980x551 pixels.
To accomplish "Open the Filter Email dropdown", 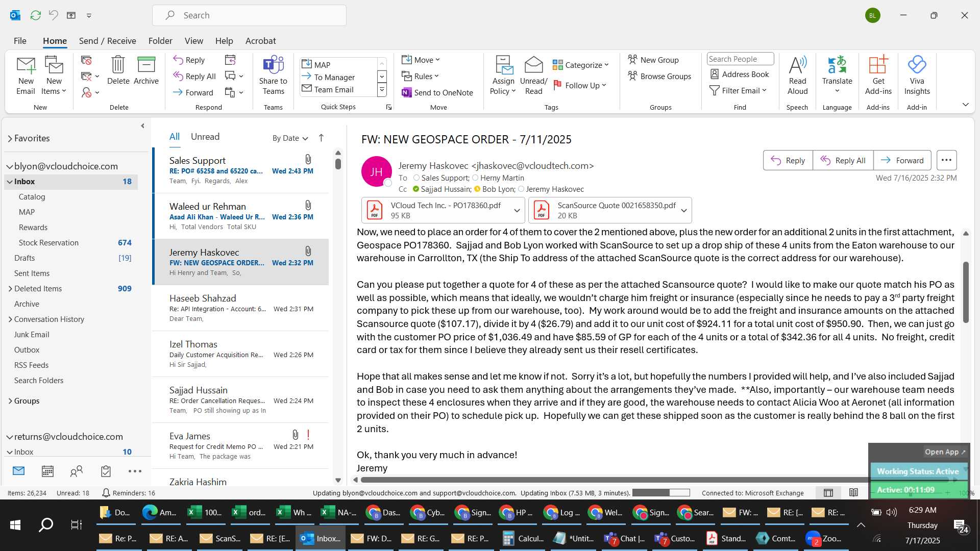I will click(x=738, y=90).
